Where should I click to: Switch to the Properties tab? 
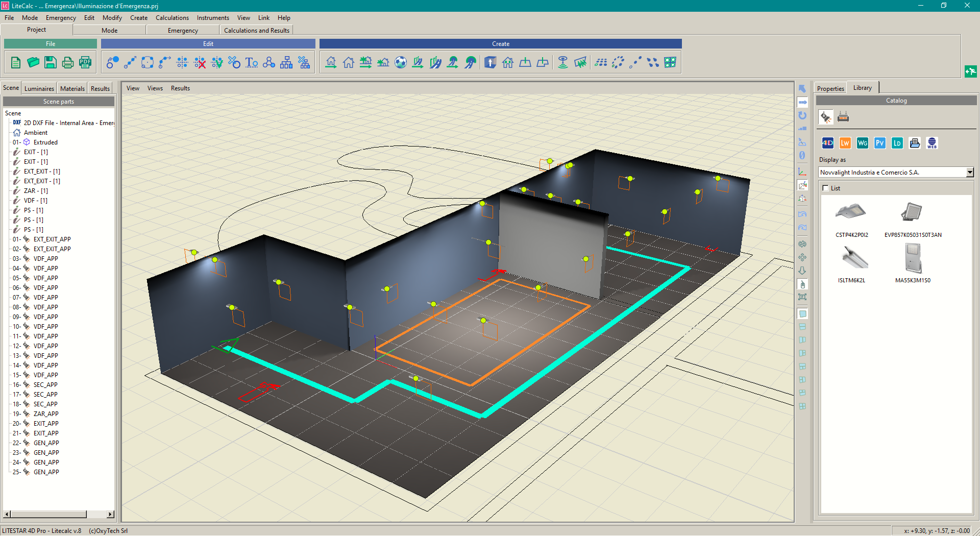tap(830, 89)
